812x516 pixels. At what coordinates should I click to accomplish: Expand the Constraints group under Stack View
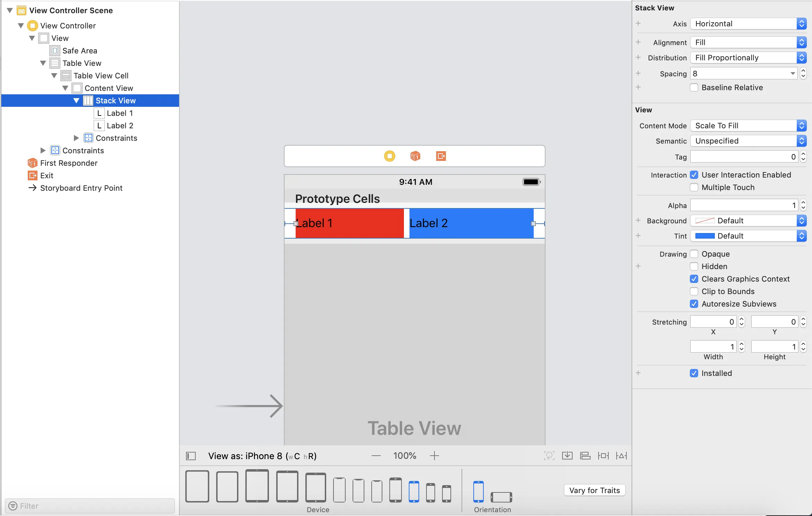tap(76, 138)
